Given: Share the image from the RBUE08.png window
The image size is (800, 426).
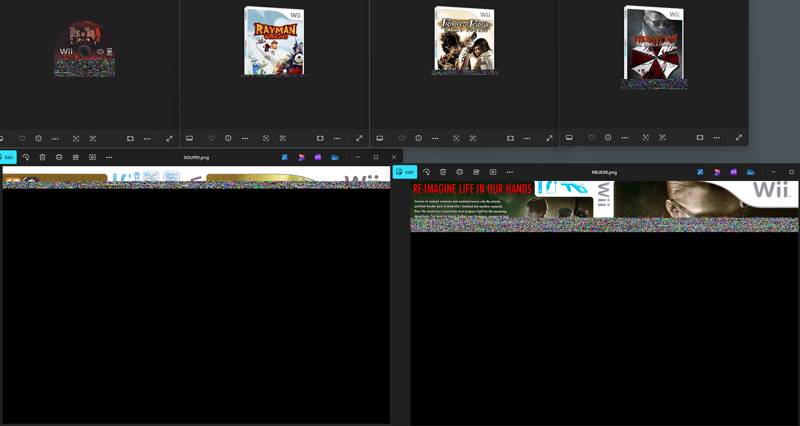Looking at the screenshot, I should [x=476, y=172].
